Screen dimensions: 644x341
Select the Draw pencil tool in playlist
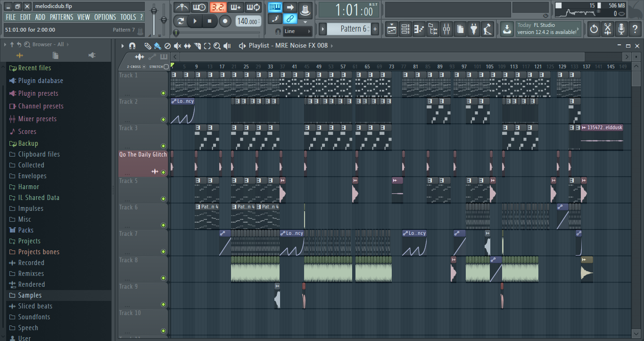pyautogui.click(x=148, y=46)
